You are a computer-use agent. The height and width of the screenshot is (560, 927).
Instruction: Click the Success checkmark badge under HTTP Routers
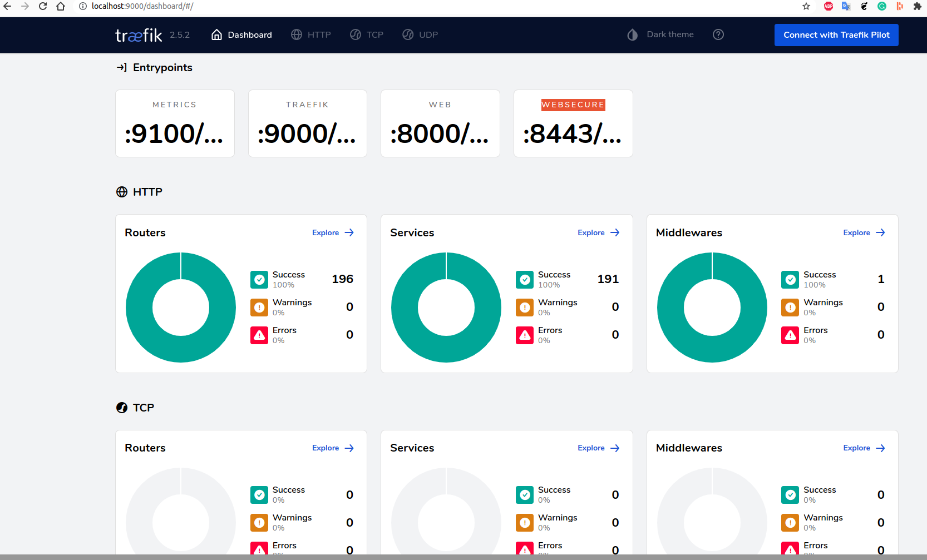click(x=259, y=279)
